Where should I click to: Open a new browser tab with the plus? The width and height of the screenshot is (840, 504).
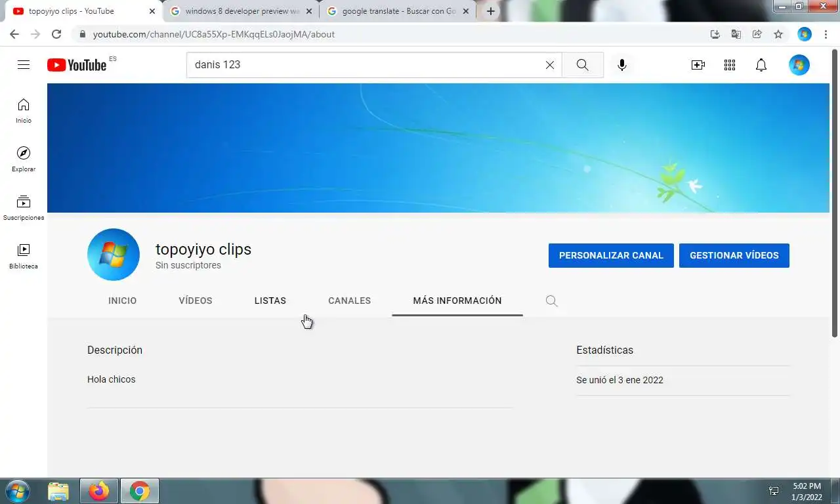tap(490, 11)
